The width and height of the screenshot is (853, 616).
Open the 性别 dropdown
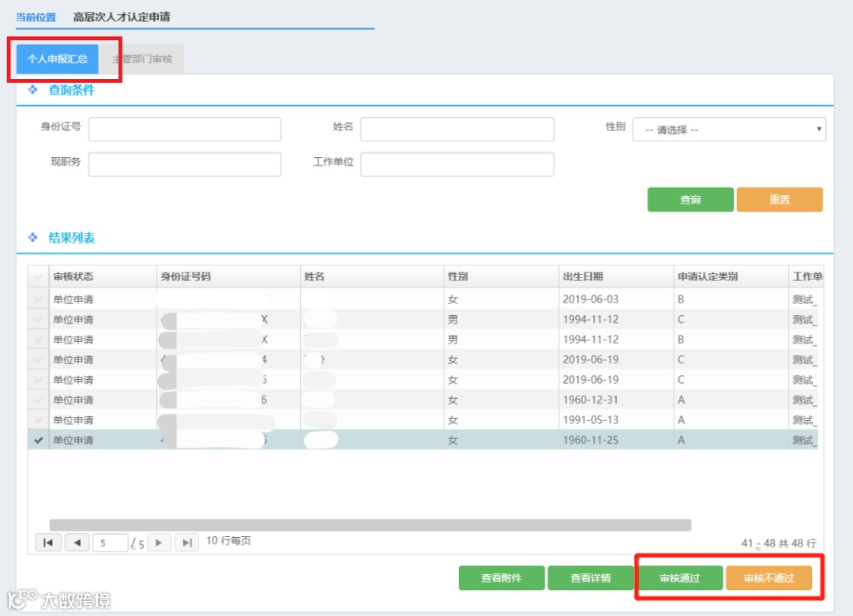point(729,130)
